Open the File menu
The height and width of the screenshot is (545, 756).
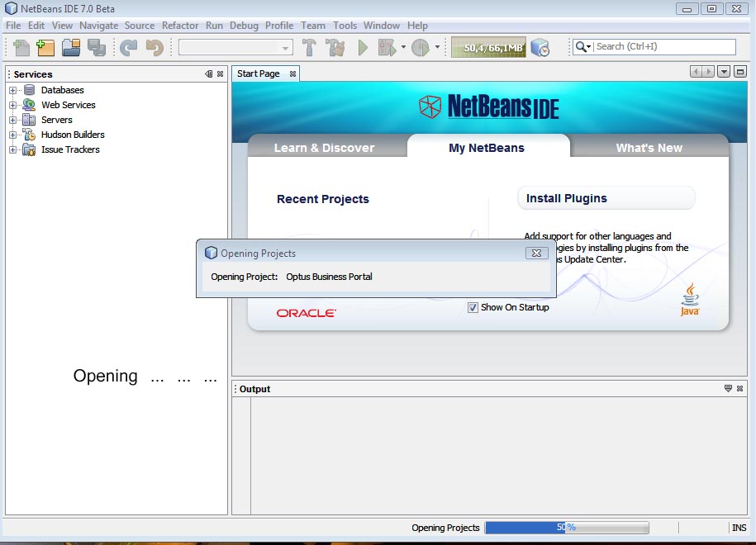click(x=13, y=26)
